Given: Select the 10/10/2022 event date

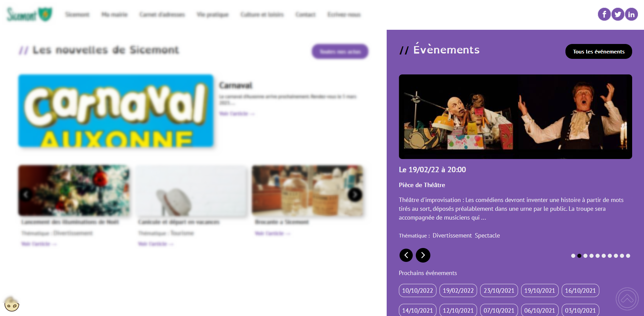Looking at the screenshot, I should tap(417, 290).
